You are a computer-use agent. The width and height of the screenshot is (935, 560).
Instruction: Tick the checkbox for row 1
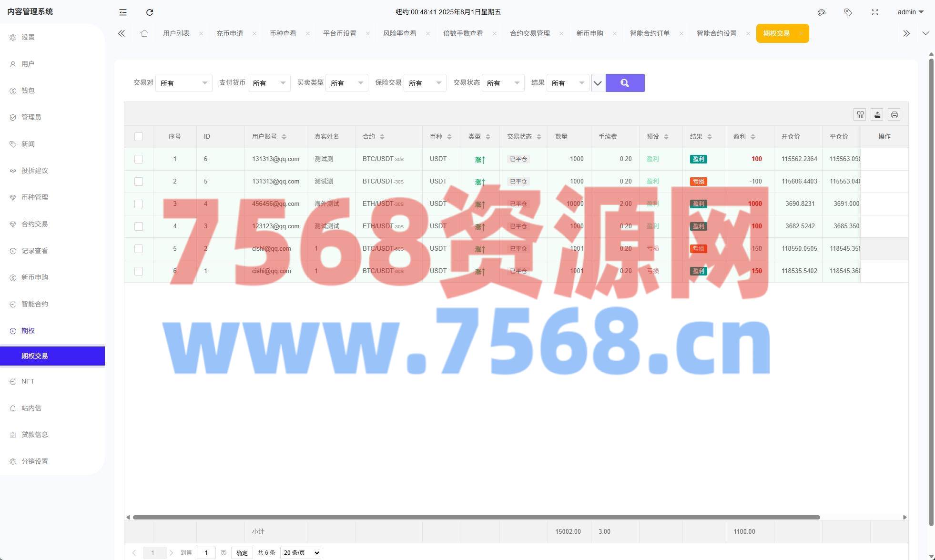(x=139, y=159)
